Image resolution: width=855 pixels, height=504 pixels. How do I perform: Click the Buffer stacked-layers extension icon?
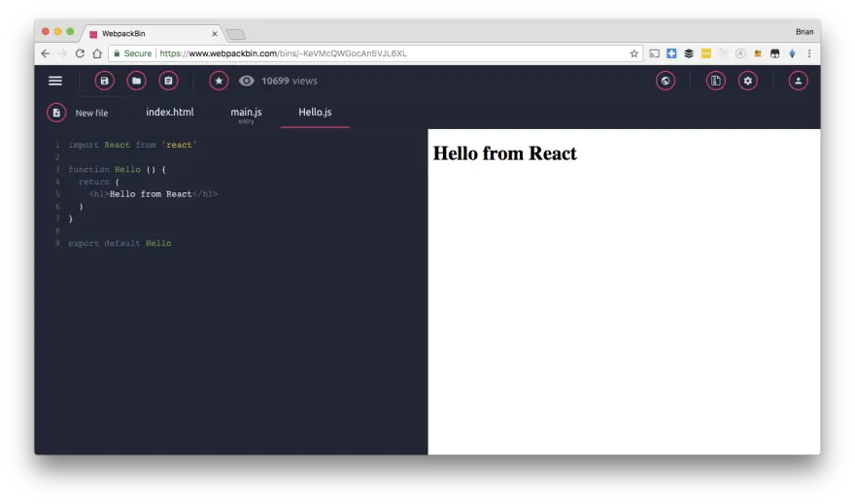tap(689, 53)
